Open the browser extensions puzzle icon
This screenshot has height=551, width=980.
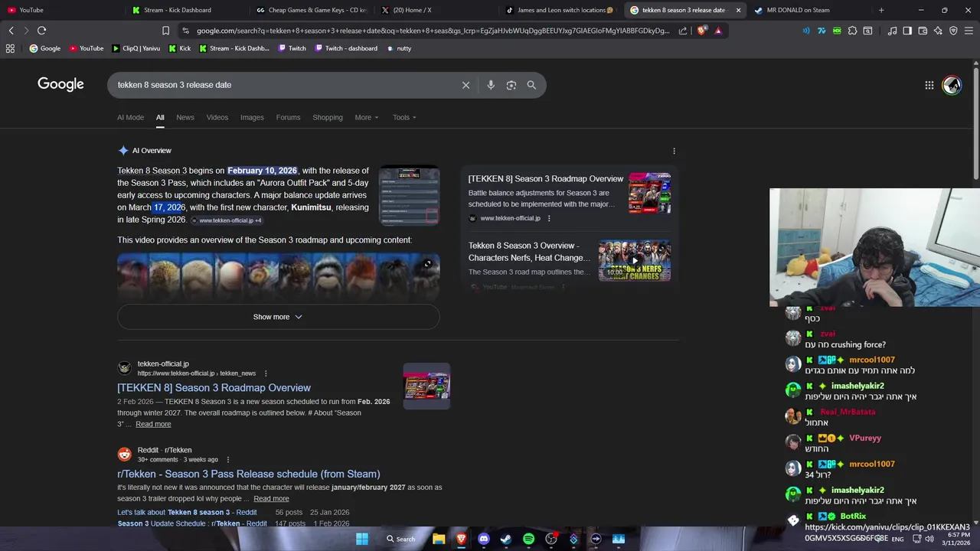click(852, 31)
